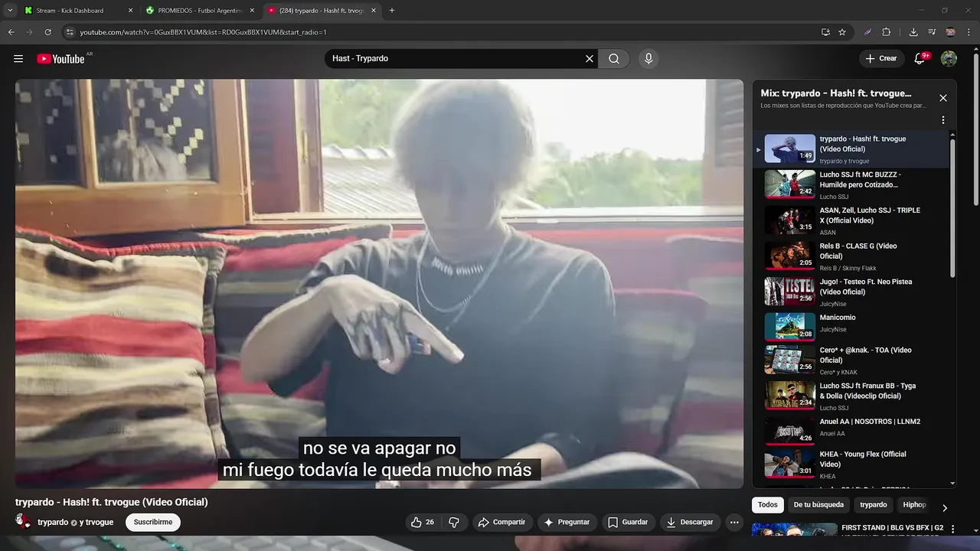Open browser downloads
This screenshot has height=551, width=980.
[x=913, y=32]
